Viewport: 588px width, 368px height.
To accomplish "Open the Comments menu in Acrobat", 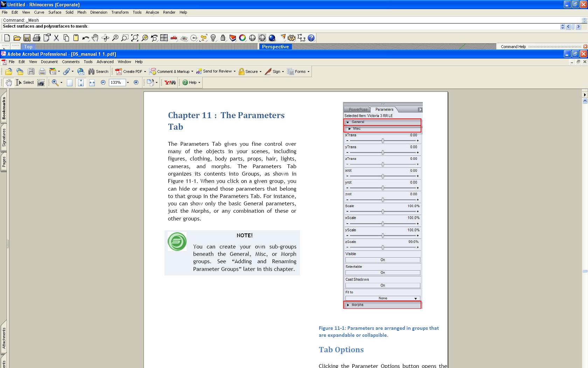I will 71,62.
